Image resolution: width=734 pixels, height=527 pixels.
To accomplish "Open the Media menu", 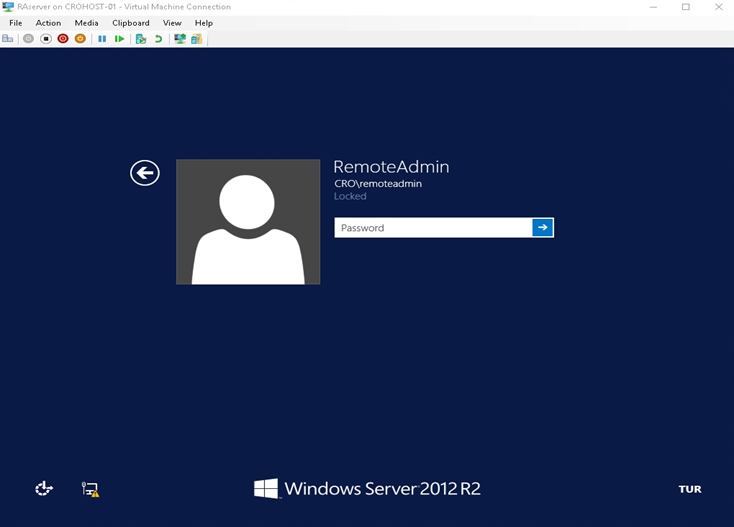I will 87,23.
